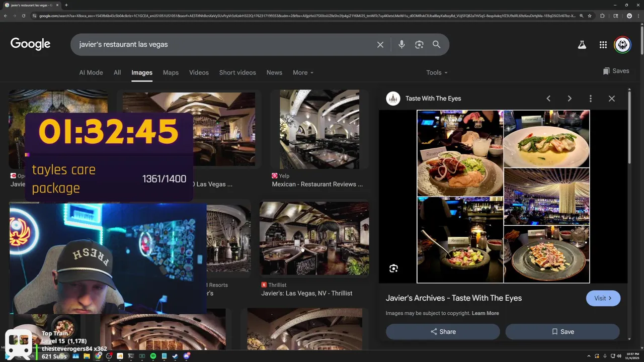
Task: Click the Share button
Action: pos(443,332)
